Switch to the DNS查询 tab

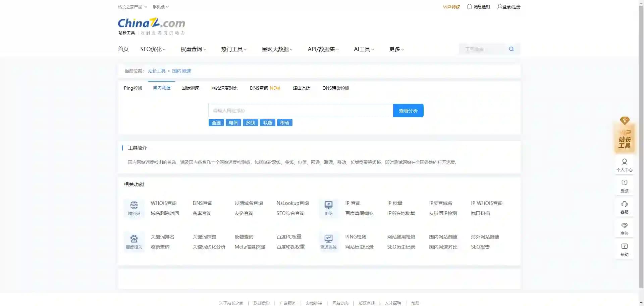coord(265,88)
